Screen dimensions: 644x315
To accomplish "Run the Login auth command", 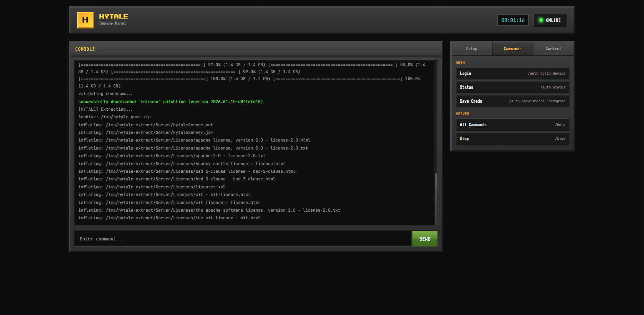I will [x=512, y=74].
